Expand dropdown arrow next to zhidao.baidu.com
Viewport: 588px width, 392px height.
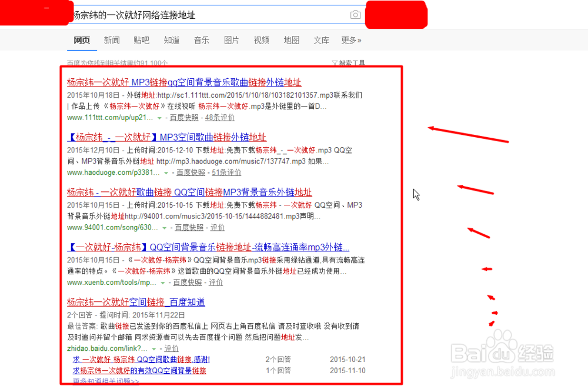click(153, 349)
